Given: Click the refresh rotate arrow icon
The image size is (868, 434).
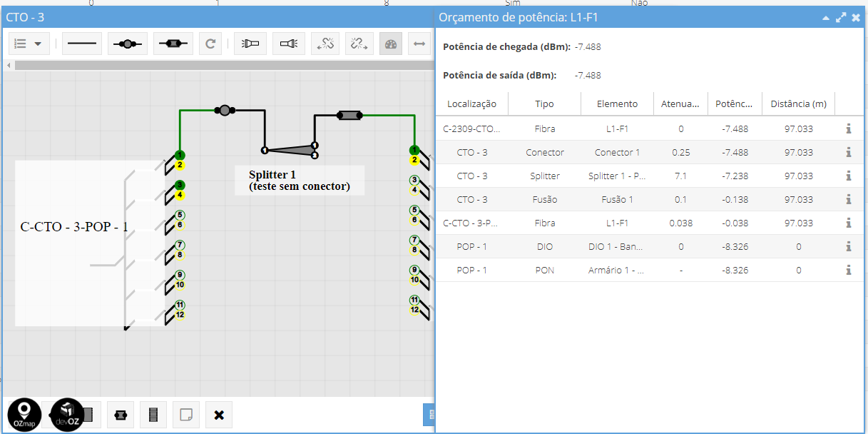Looking at the screenshot, I should point(210,44).
